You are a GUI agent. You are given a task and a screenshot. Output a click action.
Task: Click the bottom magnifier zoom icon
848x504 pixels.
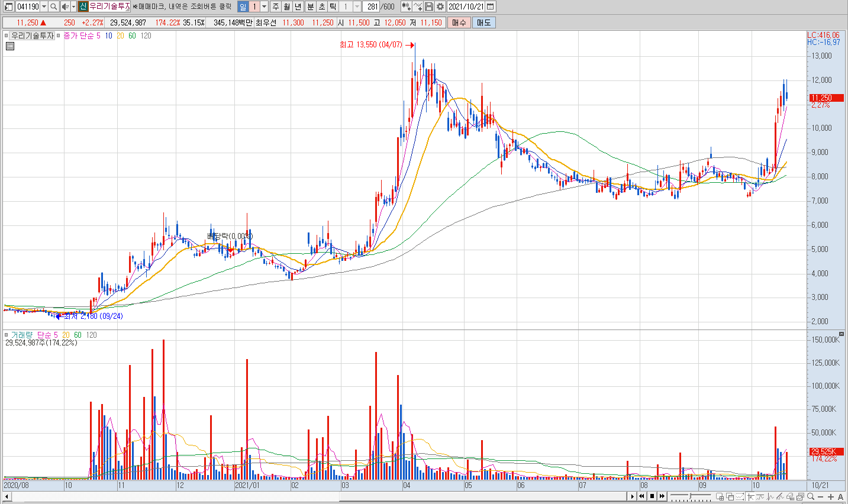[x=810, y=496]
